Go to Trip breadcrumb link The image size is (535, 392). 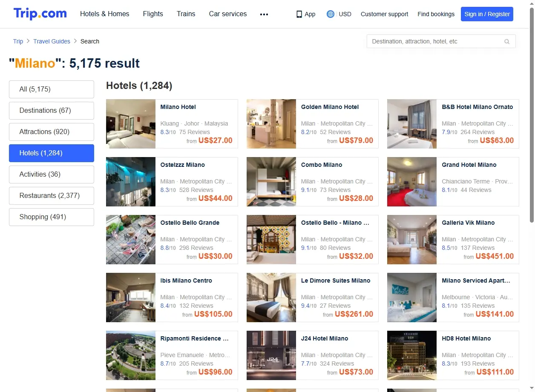click(x=18, y=41)
